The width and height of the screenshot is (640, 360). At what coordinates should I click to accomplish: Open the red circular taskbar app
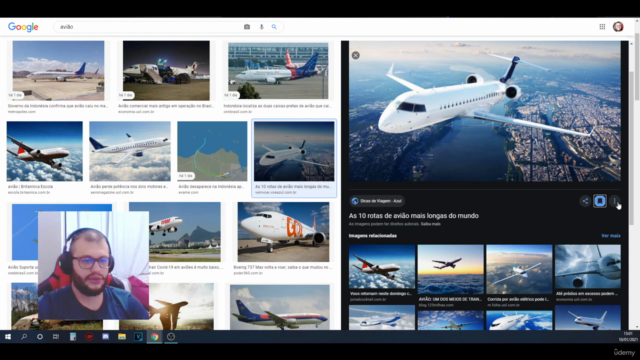89,337
